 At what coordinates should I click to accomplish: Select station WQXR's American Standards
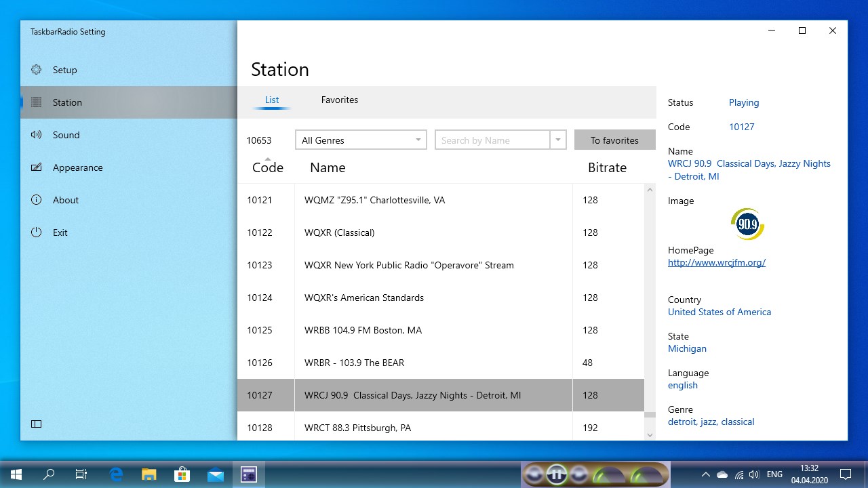441,298
